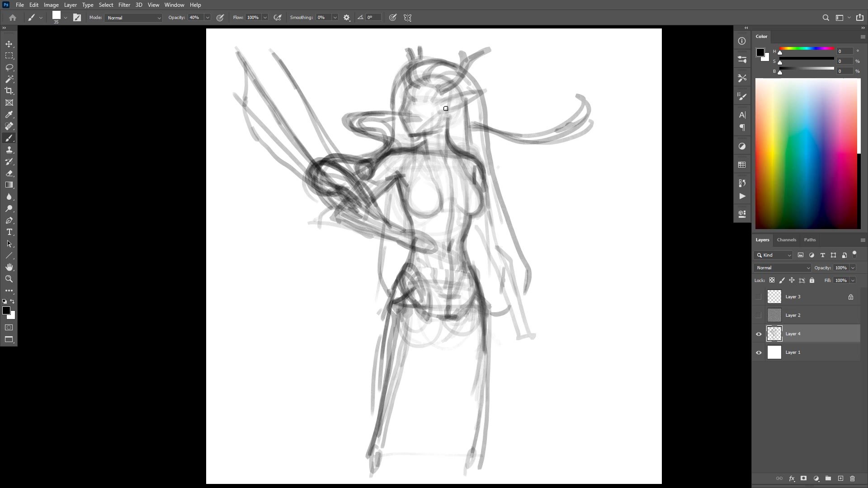
Task: Hide Layer 1 using its eye icon
Action: pos(759,352)
